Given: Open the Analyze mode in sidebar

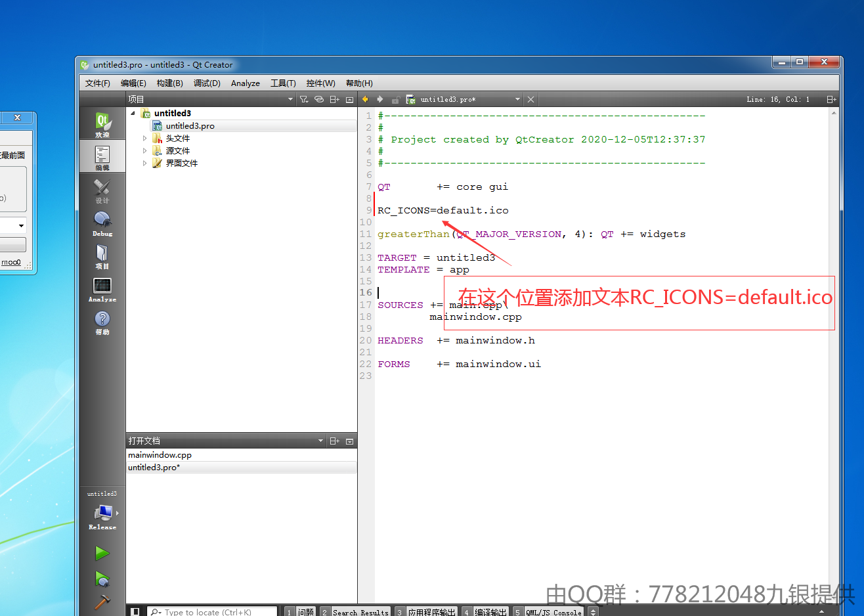Looking at the screenshot, I should [102, 288].
